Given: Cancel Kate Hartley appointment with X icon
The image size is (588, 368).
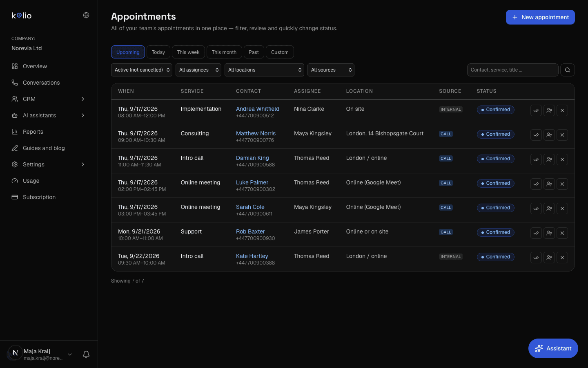Looking at the screenshot, I should pos(562,258).
